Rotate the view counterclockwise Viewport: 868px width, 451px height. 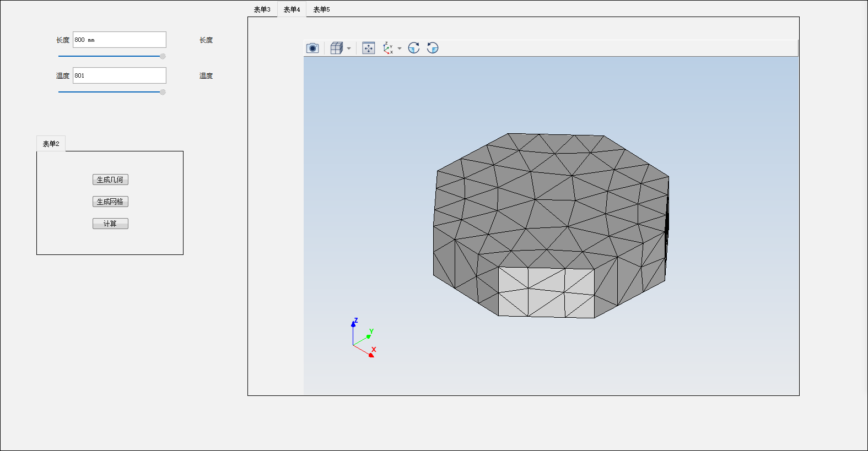tap(433, 48)
